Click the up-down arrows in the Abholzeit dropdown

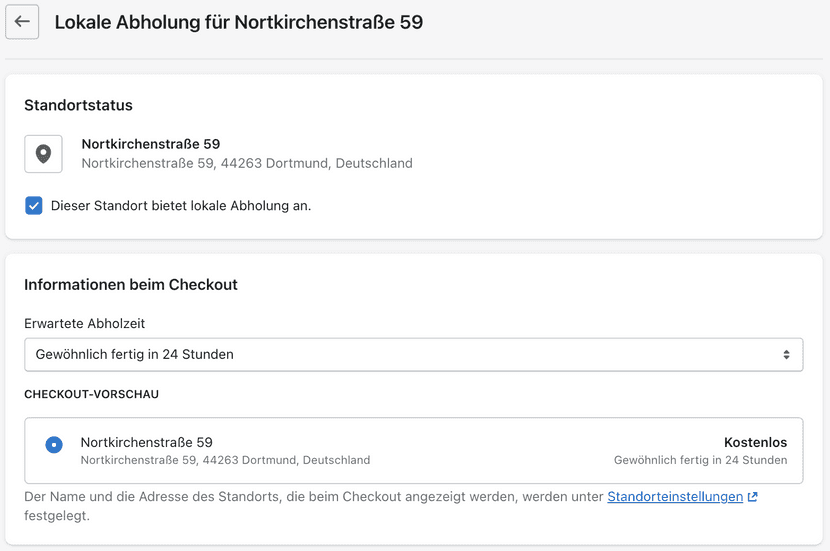[787, 355]
